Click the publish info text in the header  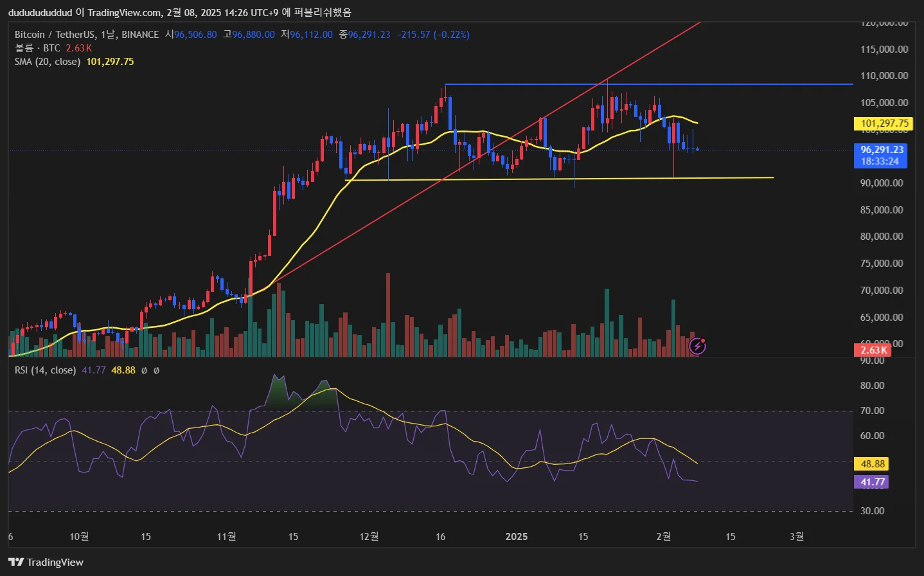180,12
